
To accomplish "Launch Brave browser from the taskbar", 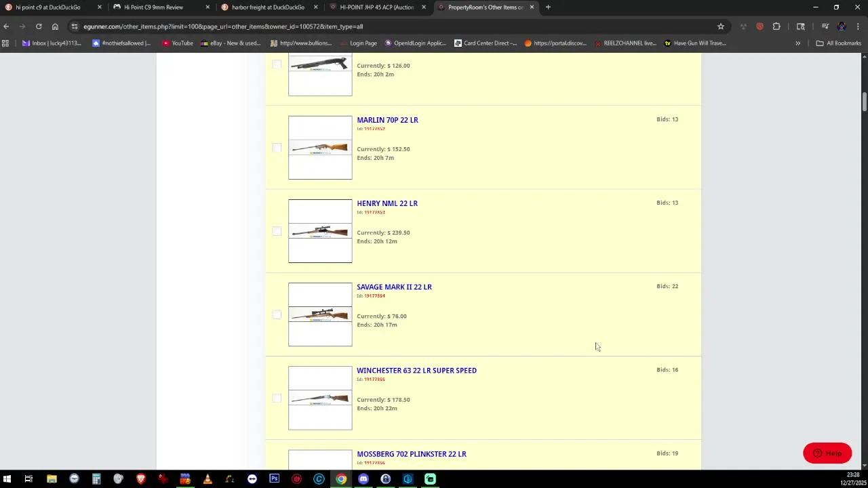I will pos(141,479).
